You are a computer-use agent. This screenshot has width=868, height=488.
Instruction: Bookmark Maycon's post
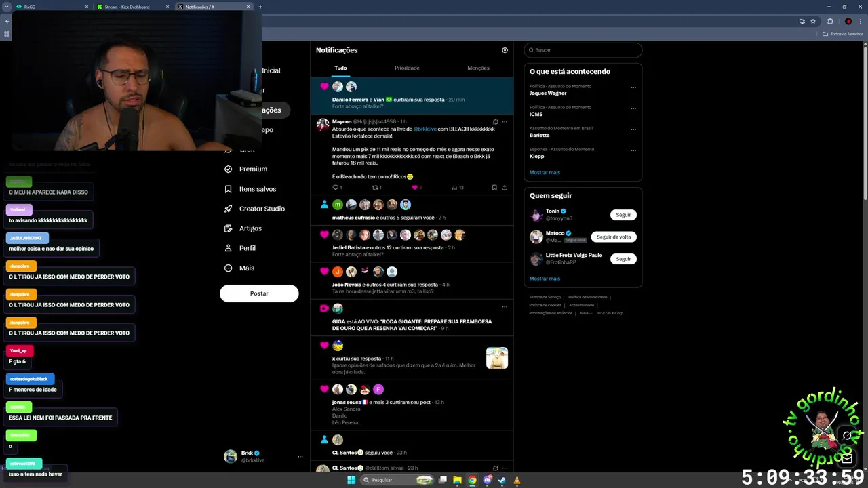[x=494, y=188]
